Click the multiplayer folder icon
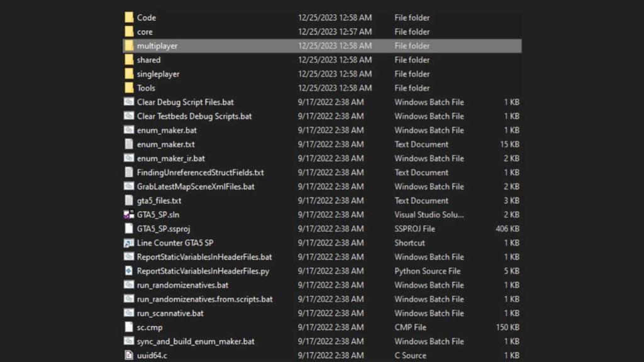The image size is (644, 362). [129, 45]
